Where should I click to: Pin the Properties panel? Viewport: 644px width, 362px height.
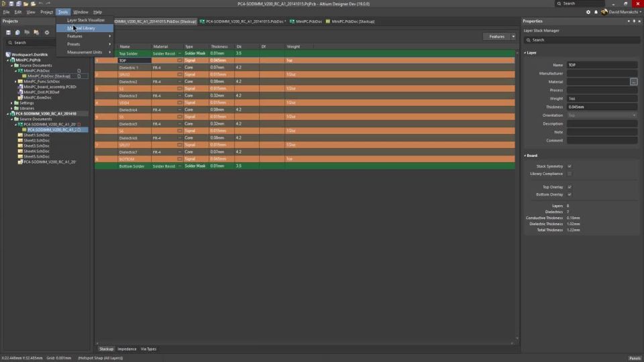click(x=634, y=21)
